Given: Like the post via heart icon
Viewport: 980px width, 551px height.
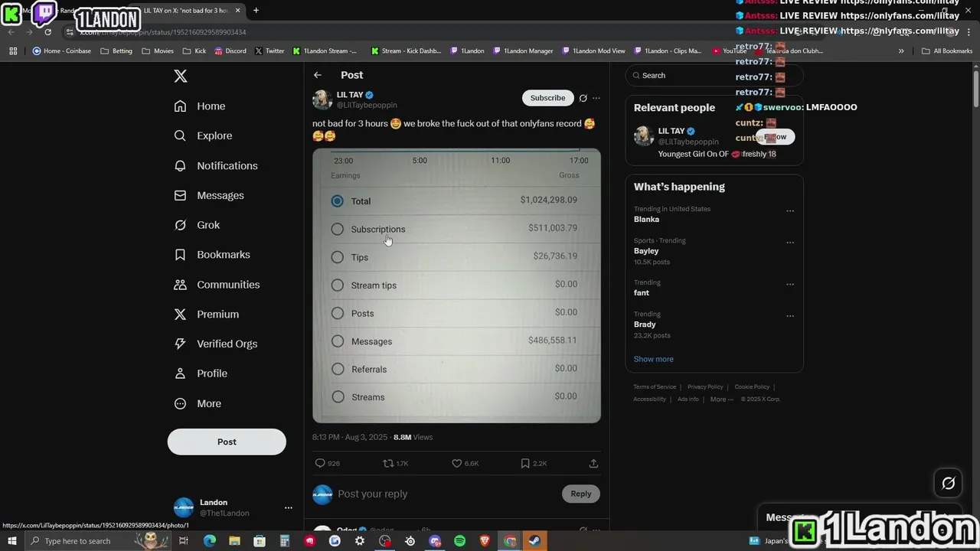Looking at the screenshot, I should point(456,463).
